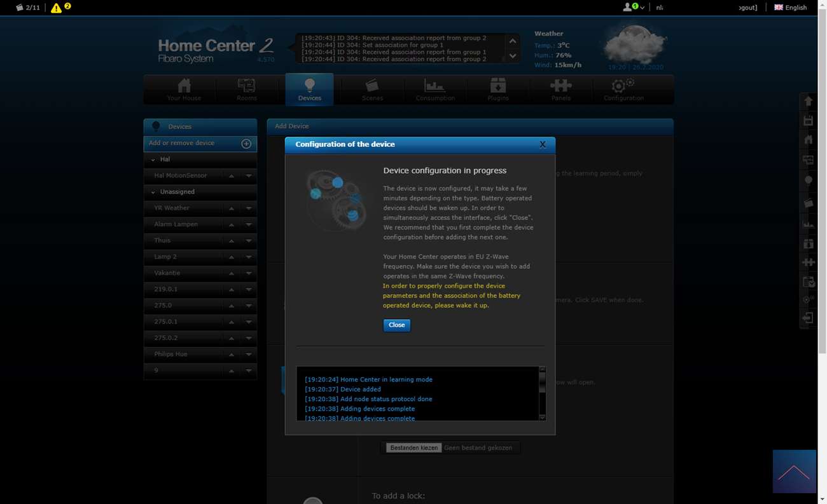Viewport: 827px width, 504px height.
Task: Click the save icon in right sidebar
Action: [x=808, y=121]
